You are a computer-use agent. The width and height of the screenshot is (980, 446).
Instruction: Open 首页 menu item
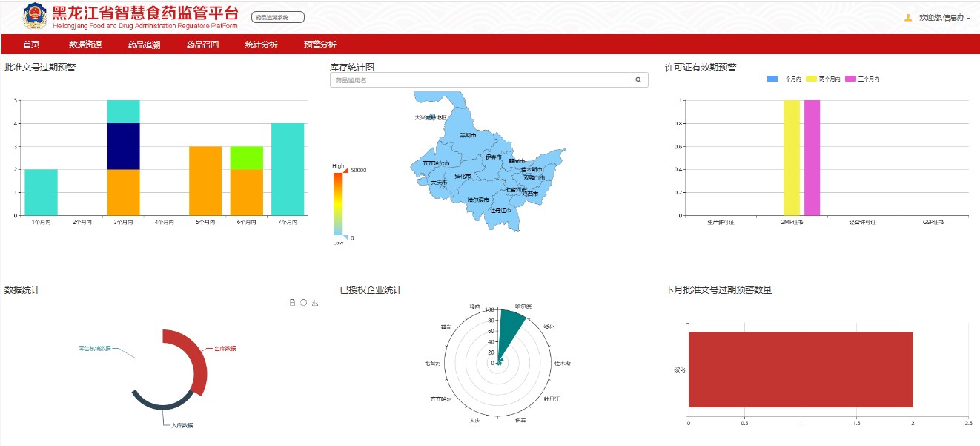(31, 45)
